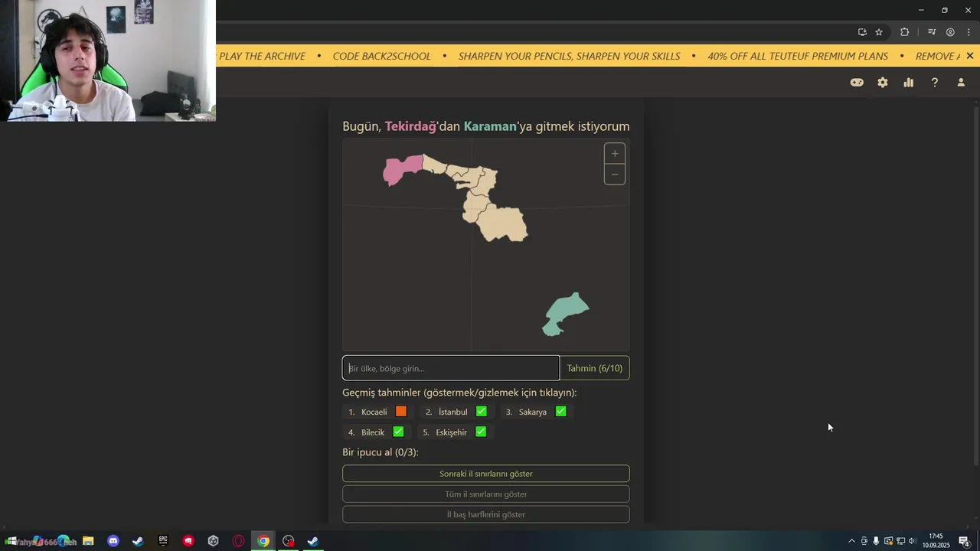Open File Explorer from taskbar

(x=88, y=541)
